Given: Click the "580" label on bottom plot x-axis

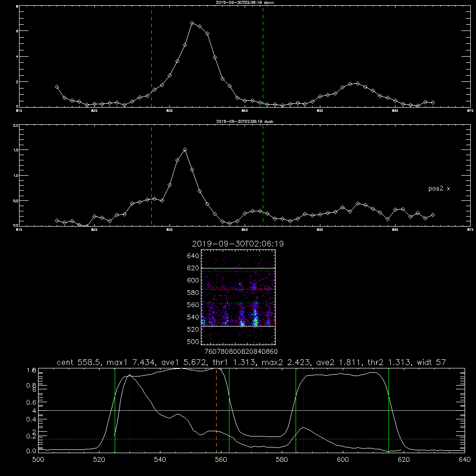Looking at the screenshot, I should [282, 460].
